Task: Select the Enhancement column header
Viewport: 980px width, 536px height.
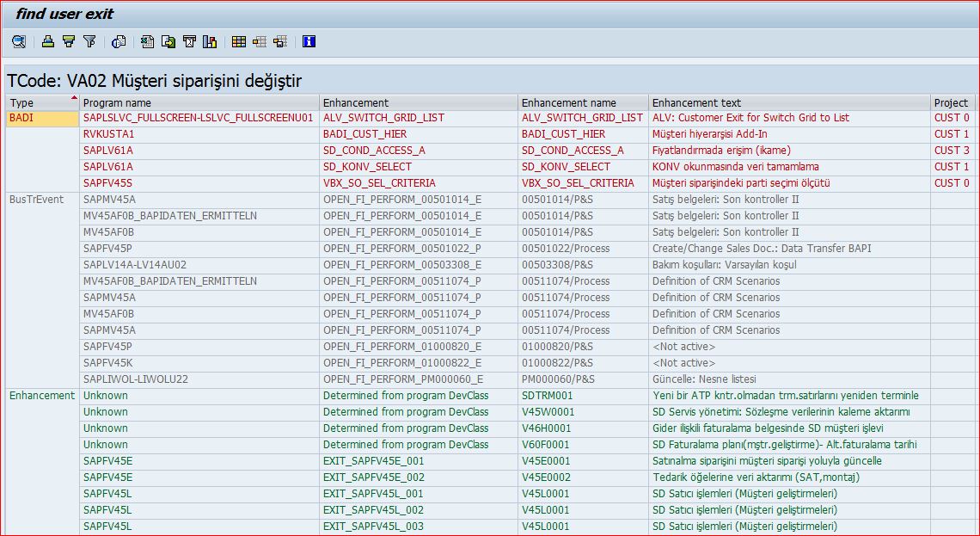Action: (x=418, y=102)
